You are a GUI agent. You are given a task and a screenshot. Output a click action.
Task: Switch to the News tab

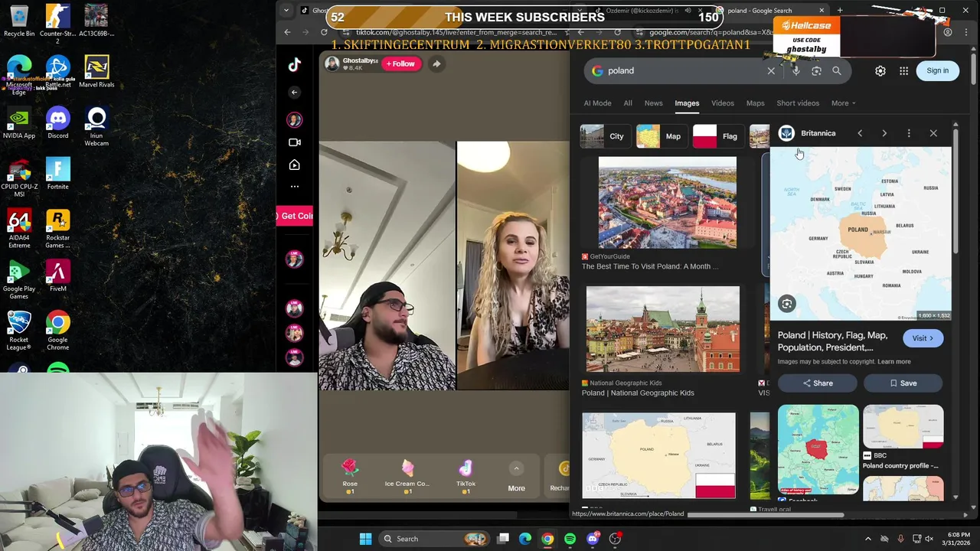click(x=653, y=103)
